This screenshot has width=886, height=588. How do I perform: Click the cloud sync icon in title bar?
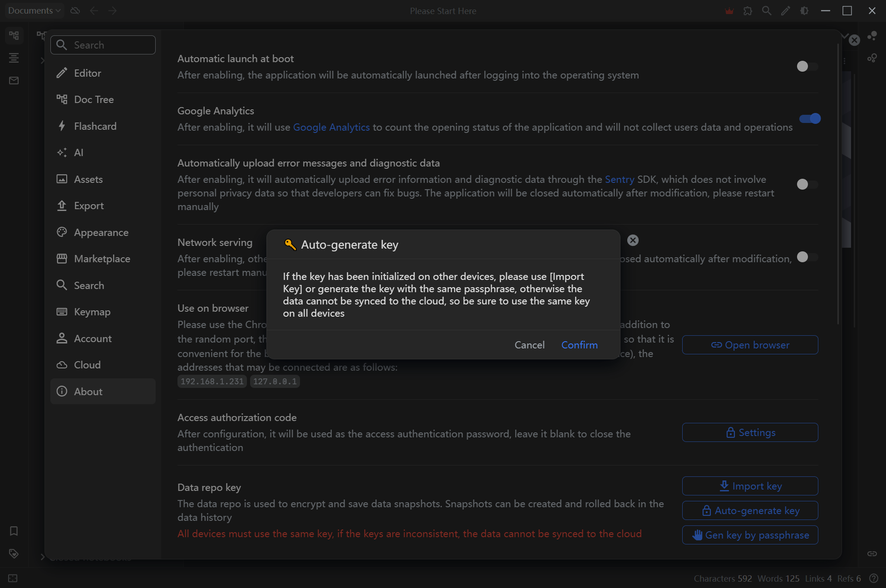click(x=75, y=10)
